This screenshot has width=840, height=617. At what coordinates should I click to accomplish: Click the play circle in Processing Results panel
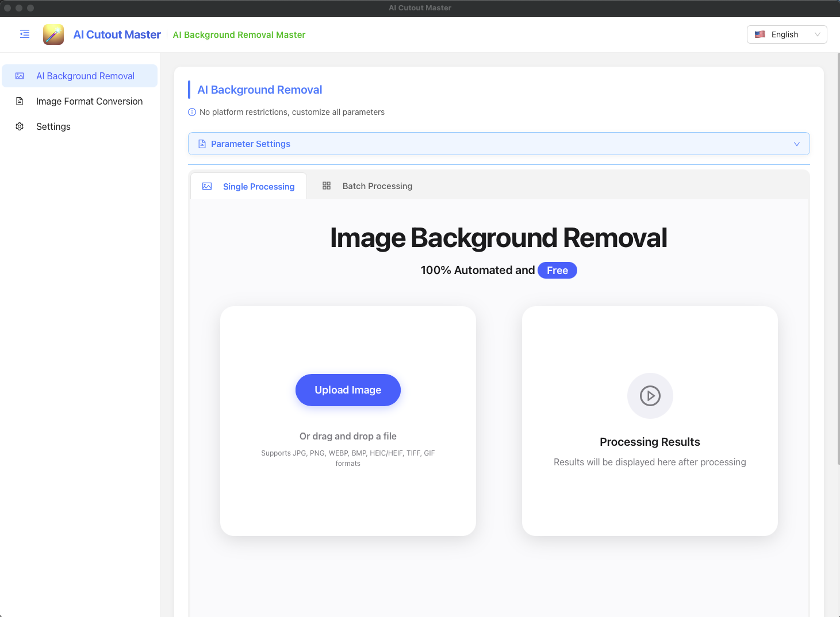650,396
